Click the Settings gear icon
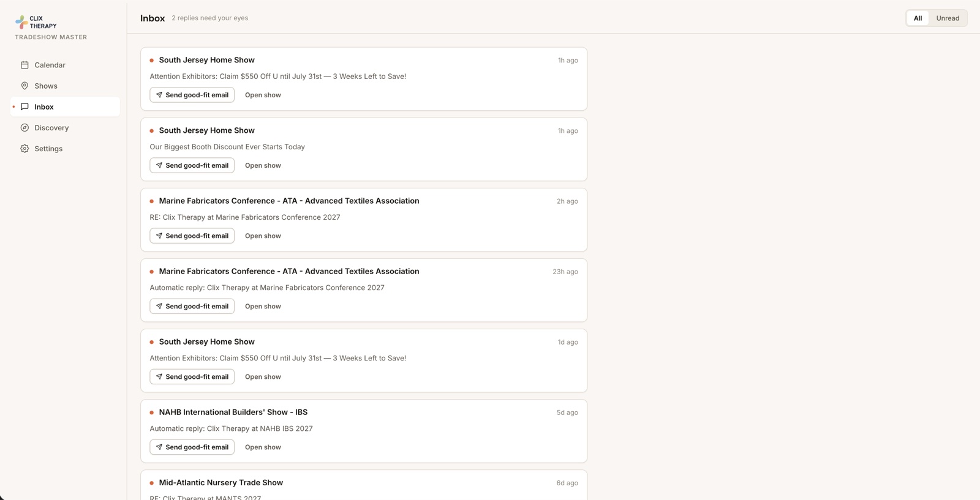980x500 pixels. point(24,149)
